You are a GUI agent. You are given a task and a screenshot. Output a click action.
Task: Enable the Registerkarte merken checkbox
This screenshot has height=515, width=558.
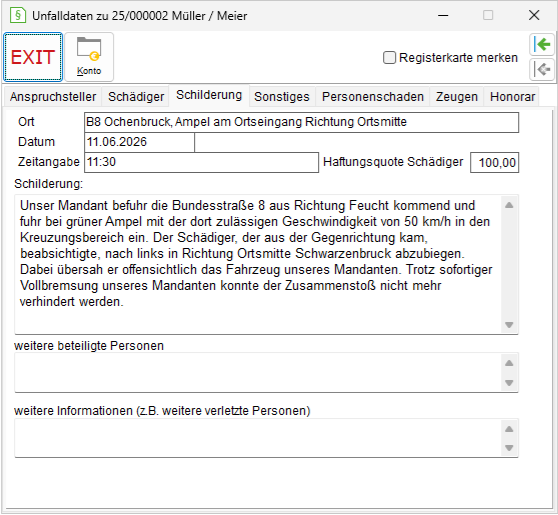point(389,58)
